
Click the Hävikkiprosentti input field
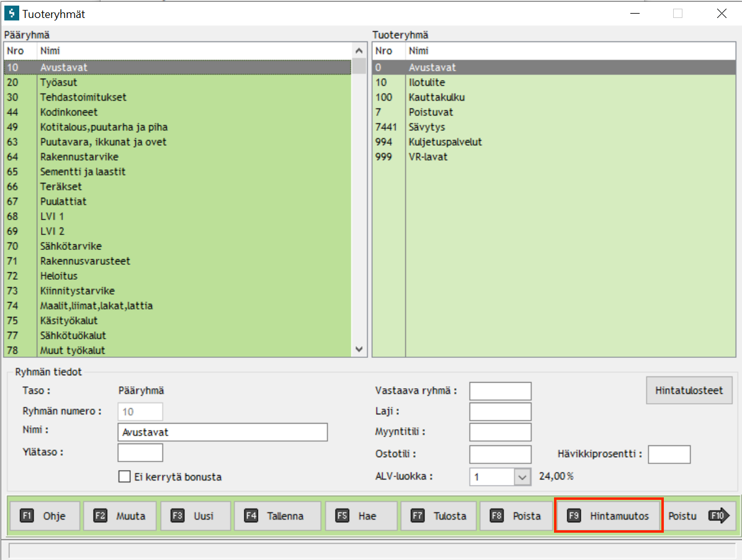coord(669,455)
